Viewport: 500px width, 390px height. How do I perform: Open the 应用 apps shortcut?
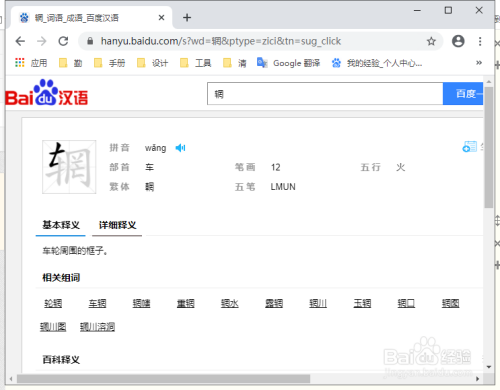pos(31,63)
